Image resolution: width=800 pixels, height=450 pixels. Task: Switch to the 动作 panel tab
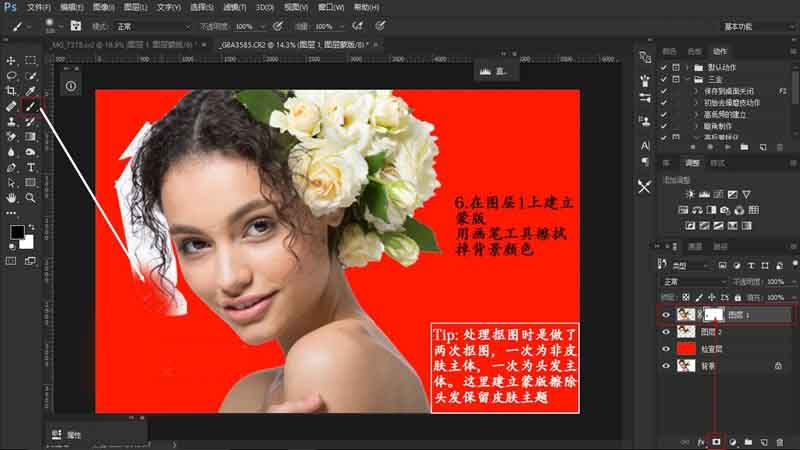720,51
